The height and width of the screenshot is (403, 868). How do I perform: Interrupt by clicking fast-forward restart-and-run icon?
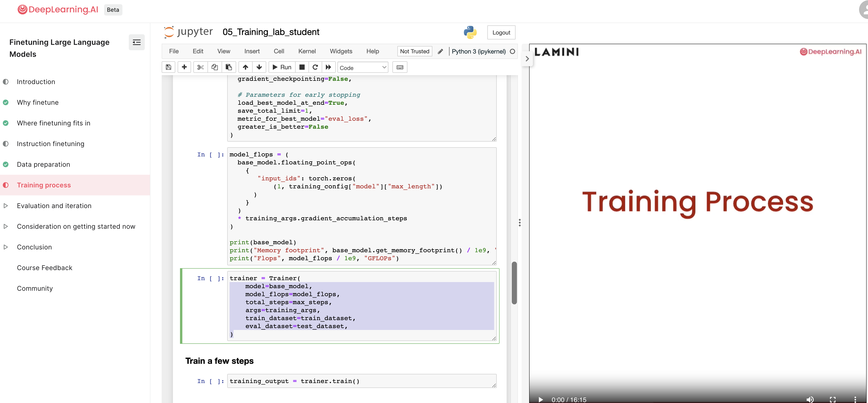point(328,67)
